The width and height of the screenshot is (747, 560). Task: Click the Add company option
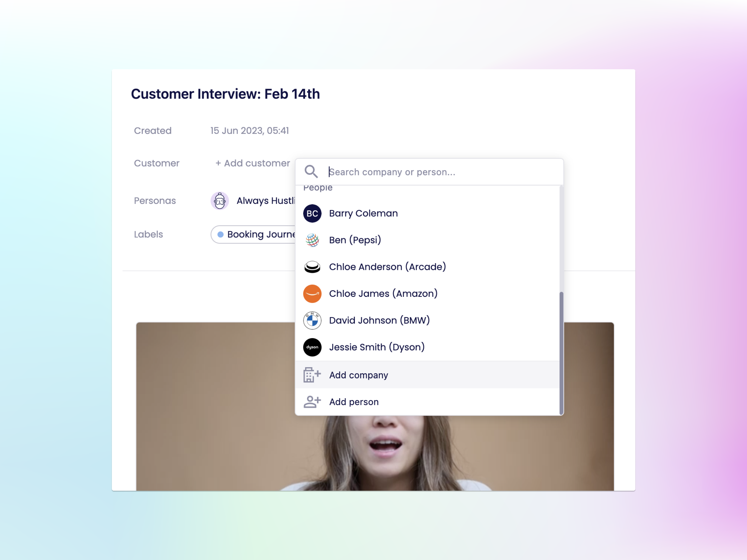(x=427, y=375)
